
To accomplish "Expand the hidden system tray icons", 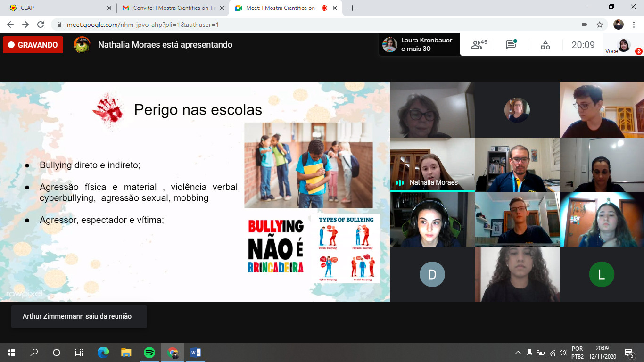I will [518, 353].
